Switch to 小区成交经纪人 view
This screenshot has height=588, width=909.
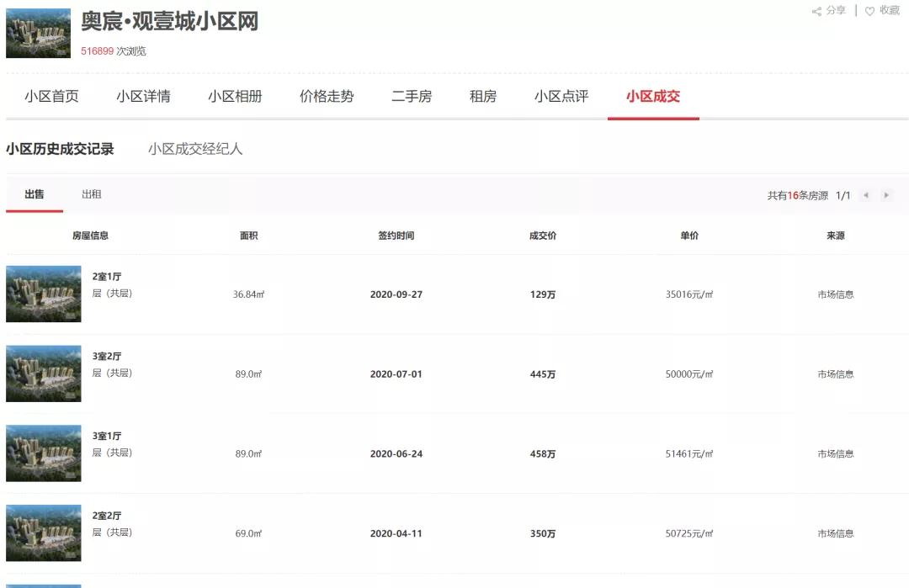click(x=194, y=149)
